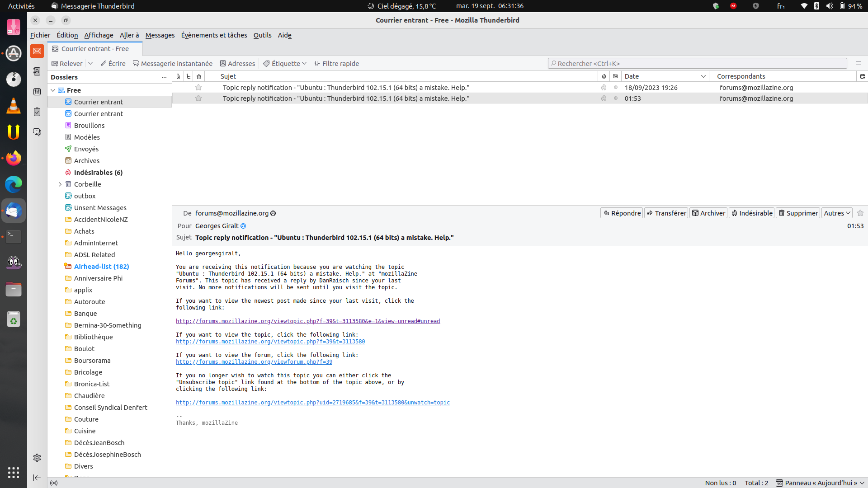Open the Calendar space icon
868x488 pixels.
pos(37,92)
